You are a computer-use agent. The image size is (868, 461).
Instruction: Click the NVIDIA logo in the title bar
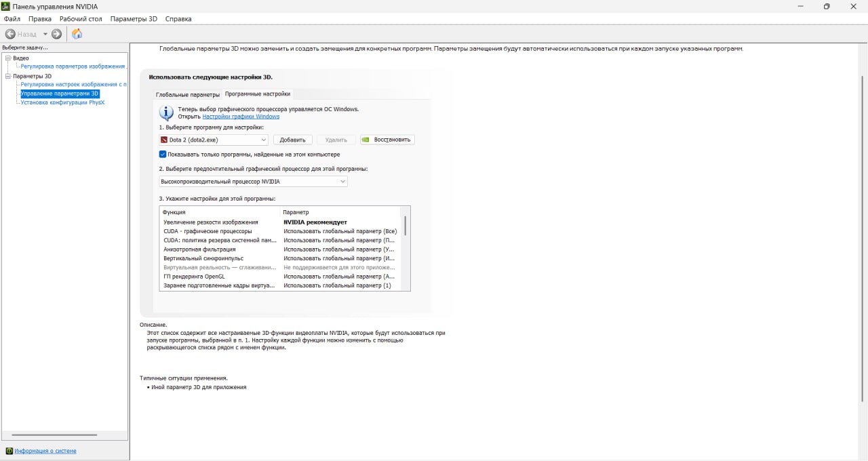pos(6,6)
